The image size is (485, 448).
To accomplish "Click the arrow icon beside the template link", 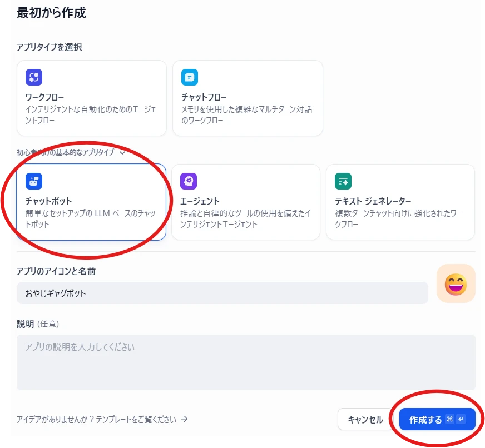I will click(185, 419).
